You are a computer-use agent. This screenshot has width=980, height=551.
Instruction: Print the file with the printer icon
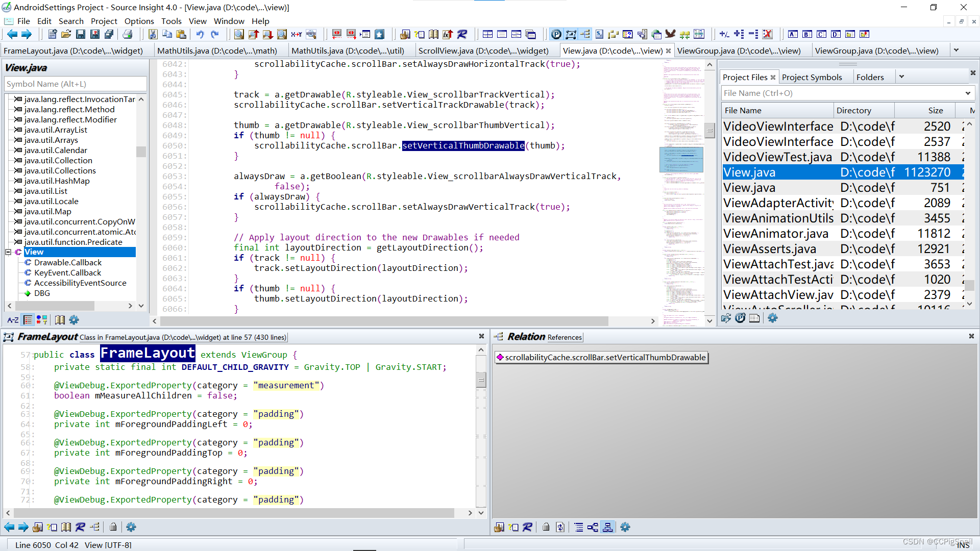pyautogui.click(x=128, y=34)
